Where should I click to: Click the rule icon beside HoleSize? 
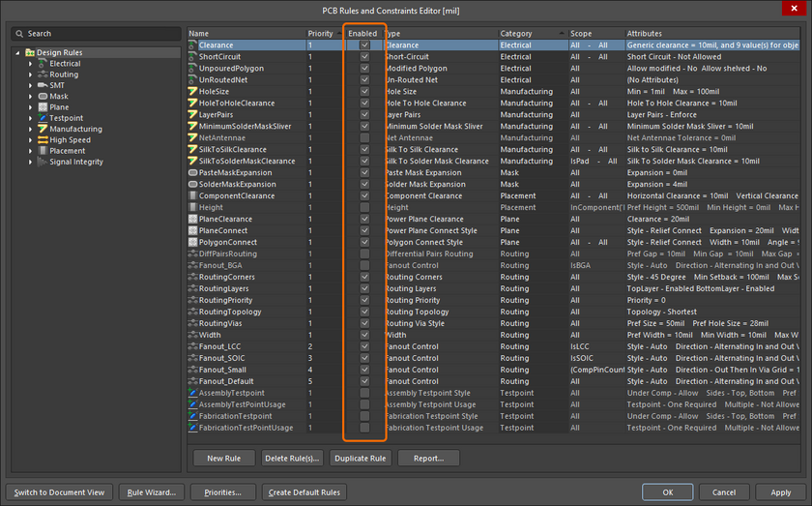point(193,92)
